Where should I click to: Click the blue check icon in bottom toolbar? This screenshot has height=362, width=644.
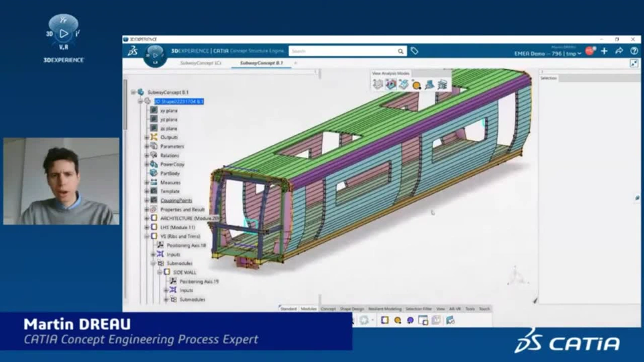tap(450, 320)
